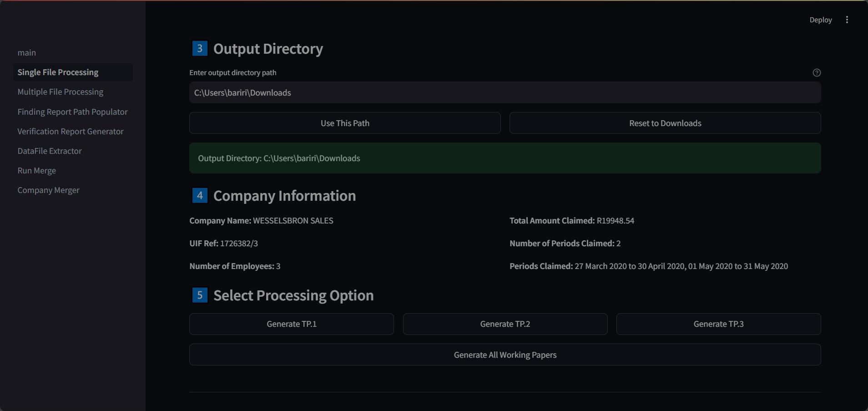Select the Select Processing Option heading
The image size is (868, 411).
293,295
